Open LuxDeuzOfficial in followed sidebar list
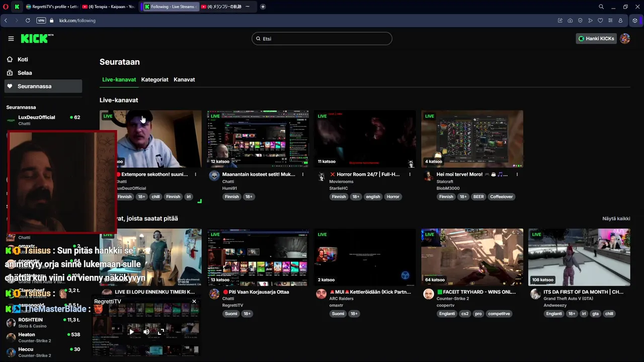This screenshot has width=644, height=362. (x=43, y=120)
